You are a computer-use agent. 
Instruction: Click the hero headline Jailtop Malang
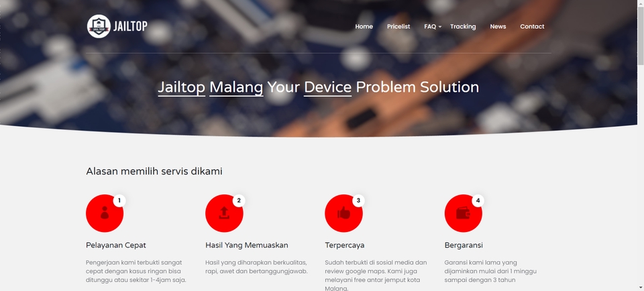pyautogui.click(x=211, y=87)
